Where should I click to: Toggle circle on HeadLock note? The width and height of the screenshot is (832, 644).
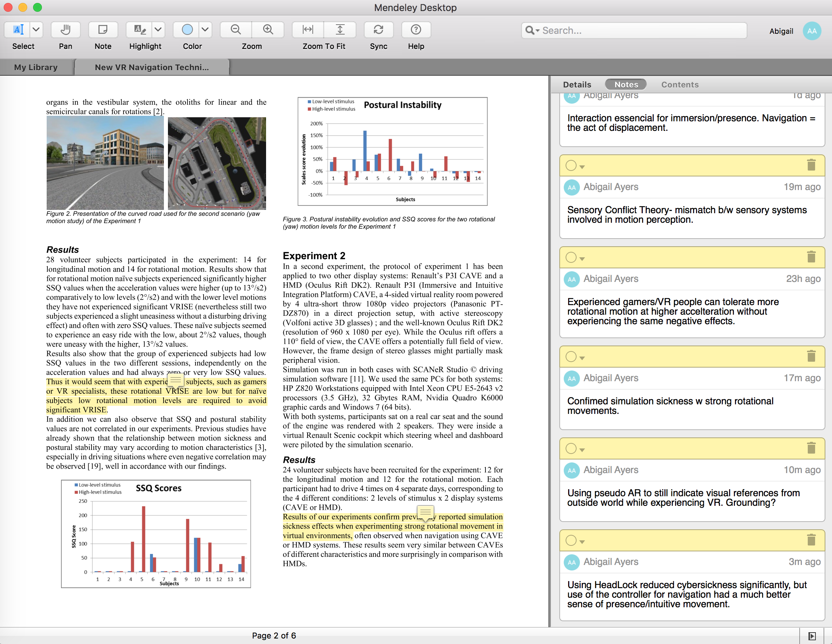tap(571, 540)
